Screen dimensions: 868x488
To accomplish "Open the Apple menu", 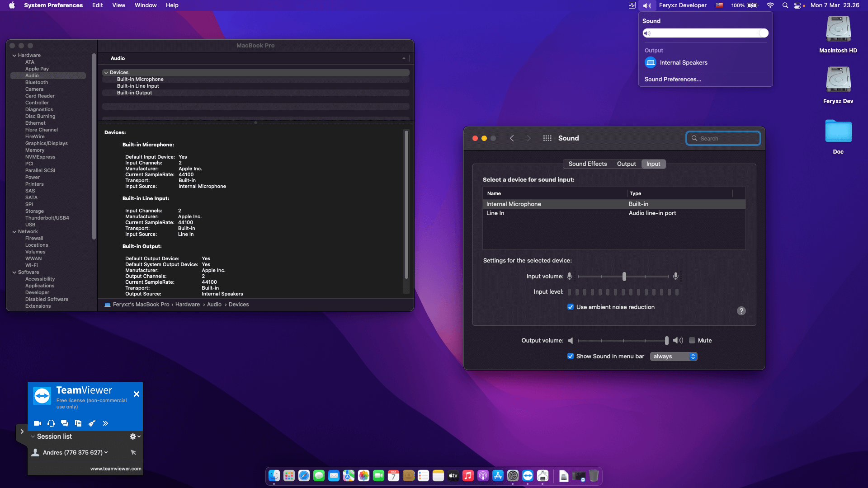I will [12, 5].
